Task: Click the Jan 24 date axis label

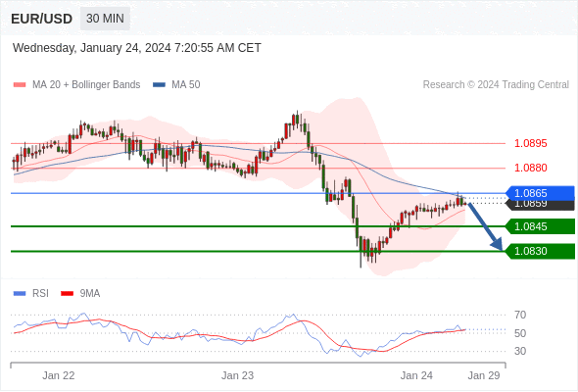Action: (416, 375)
